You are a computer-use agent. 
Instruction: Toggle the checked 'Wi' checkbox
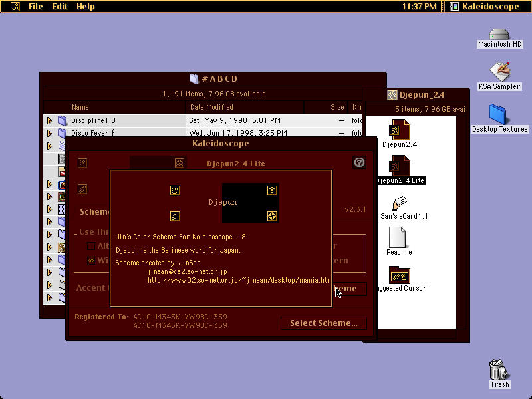tap(91, 261)
